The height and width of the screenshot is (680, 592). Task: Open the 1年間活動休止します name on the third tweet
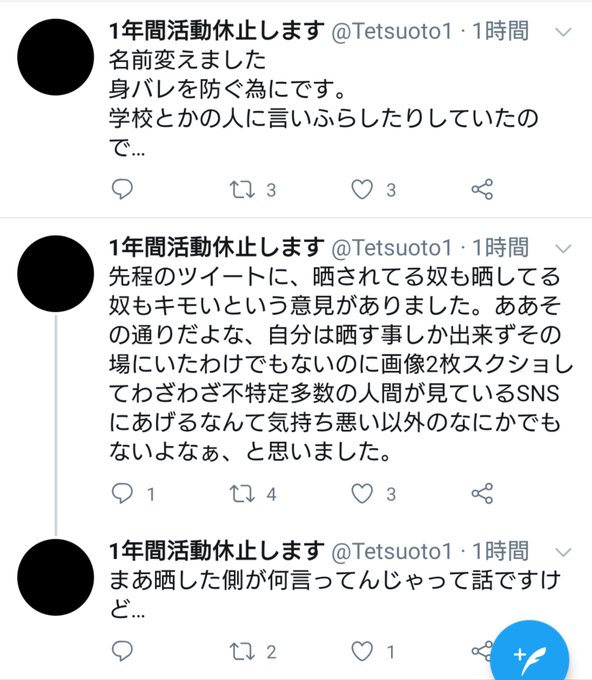(216, 551)
